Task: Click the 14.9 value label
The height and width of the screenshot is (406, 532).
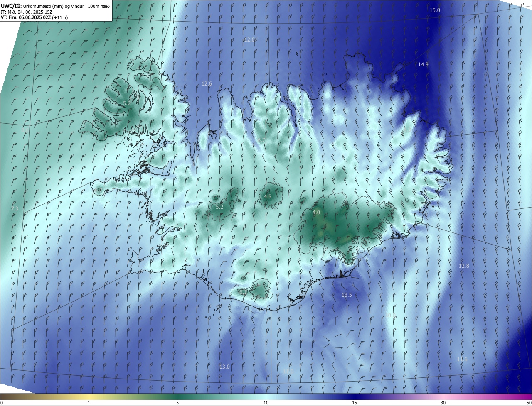Action: click(423, 64)
